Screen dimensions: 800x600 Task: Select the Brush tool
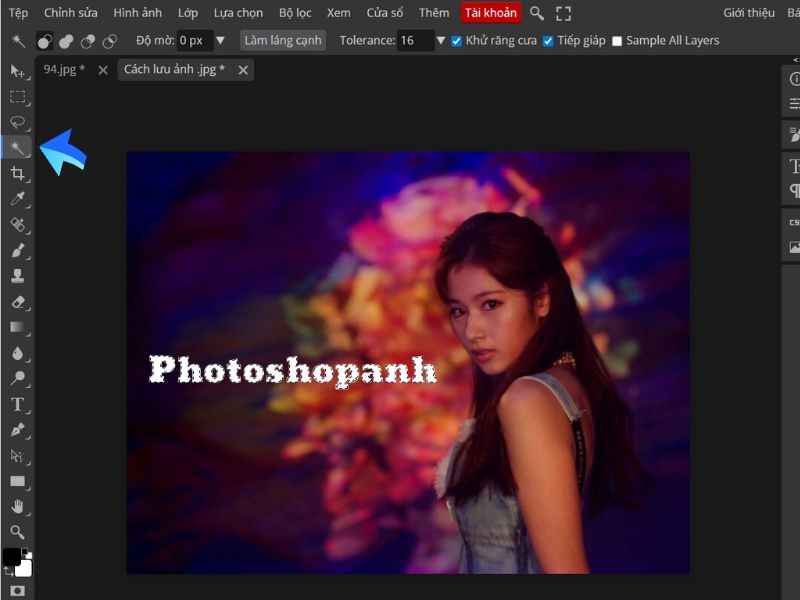coord(17,251)
